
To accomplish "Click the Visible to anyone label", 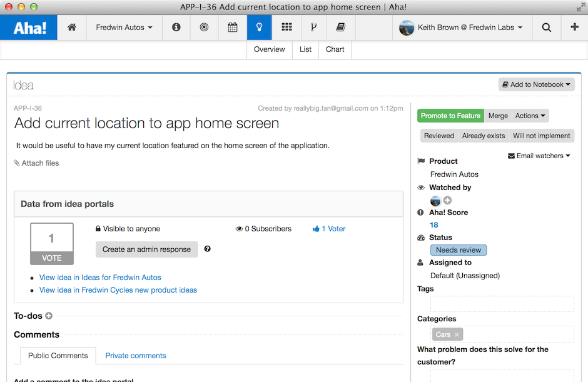I will pos(128,229).
